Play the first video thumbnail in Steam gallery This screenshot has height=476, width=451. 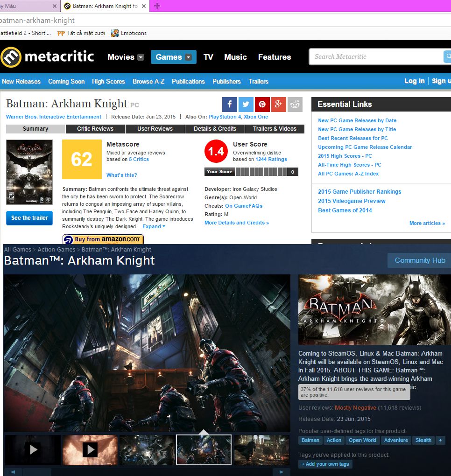click(33, 449)
